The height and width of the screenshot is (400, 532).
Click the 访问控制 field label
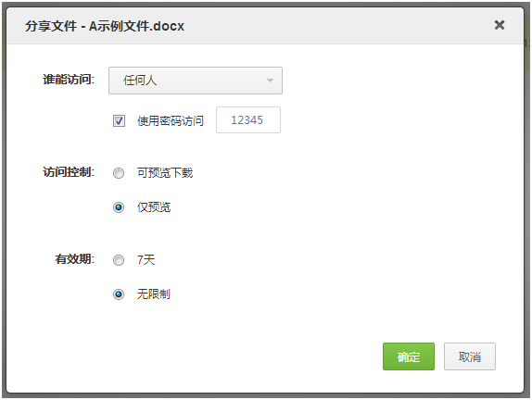coord(69,172)
